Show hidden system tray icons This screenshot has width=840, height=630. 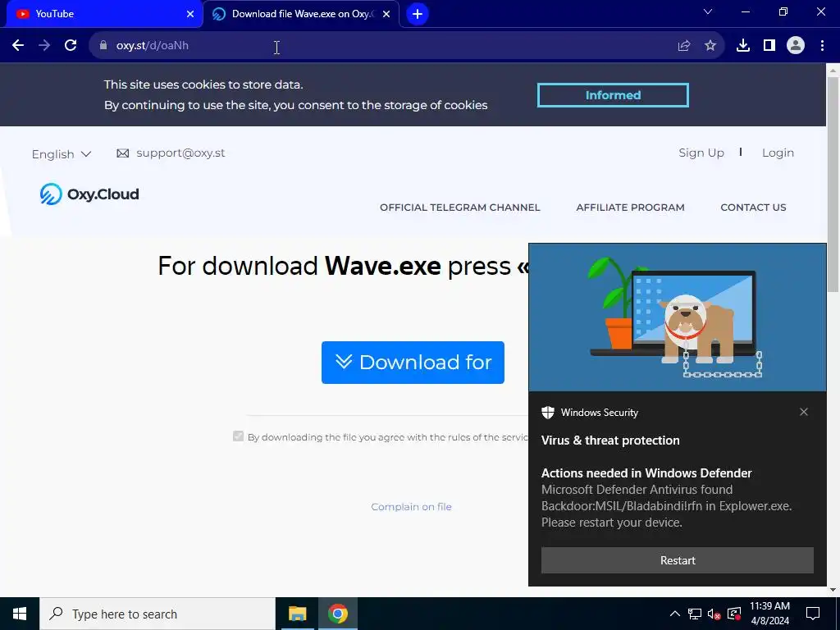point(675,614)
